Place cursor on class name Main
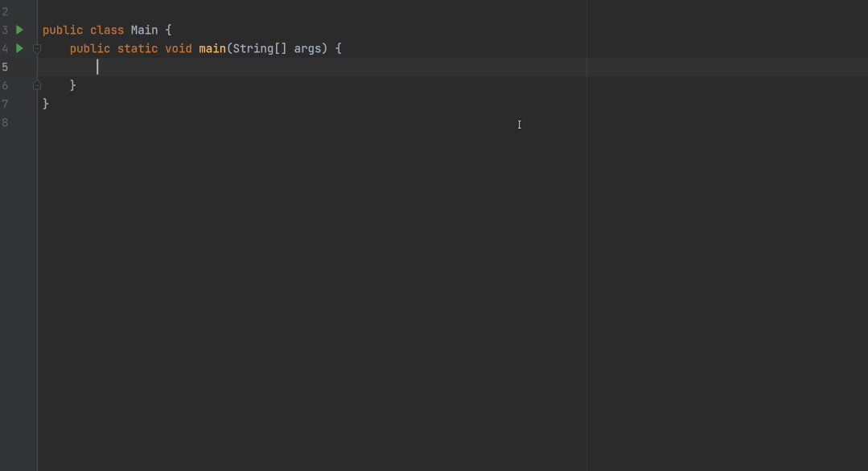 (145, 30)
